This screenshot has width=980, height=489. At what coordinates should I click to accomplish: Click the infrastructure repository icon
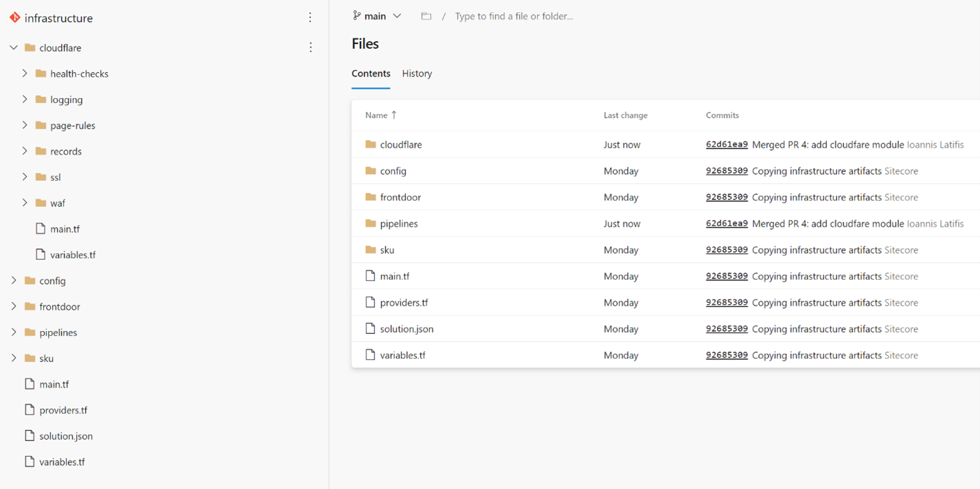point(14,17)
